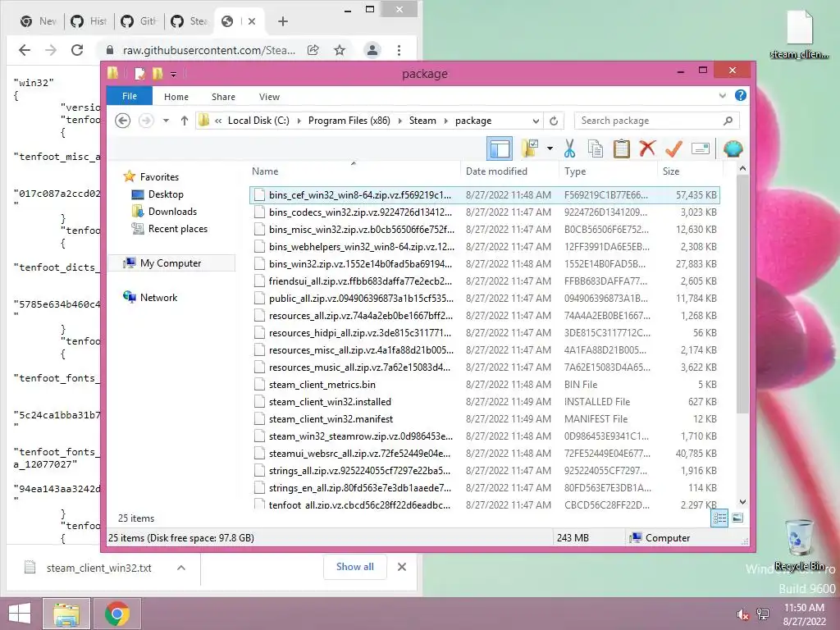Toggle the navigation pane toolbar button
The height and width of the screenshot is (630, 840).
pos(500,148)
